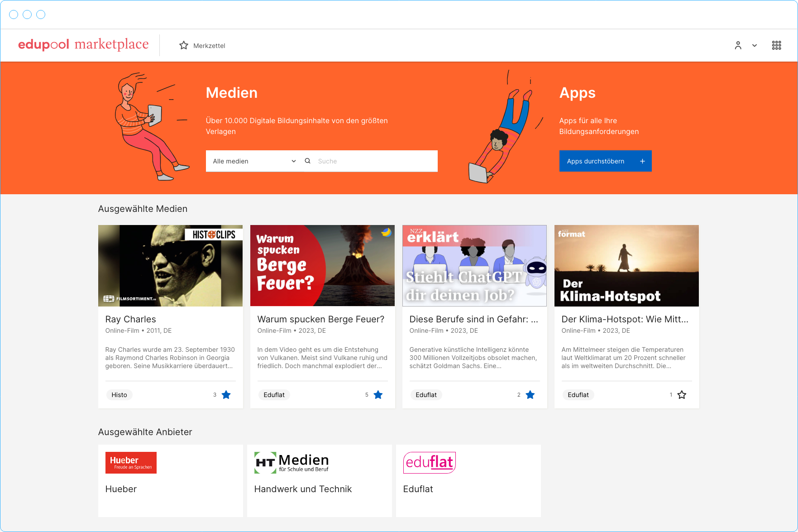
Task: Open the Diese Berufe sind in Gefahr title
Action: click(x=474, y=319)
